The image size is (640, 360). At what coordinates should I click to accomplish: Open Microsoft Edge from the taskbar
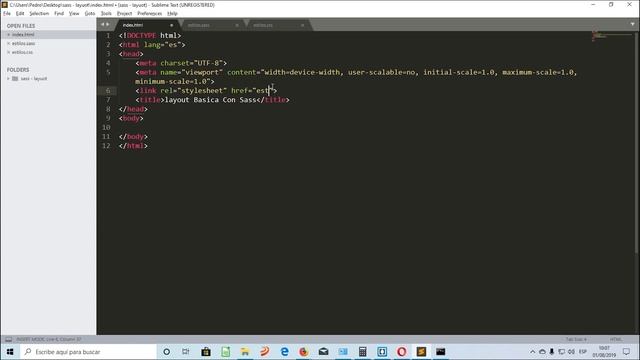coord(284,351)
